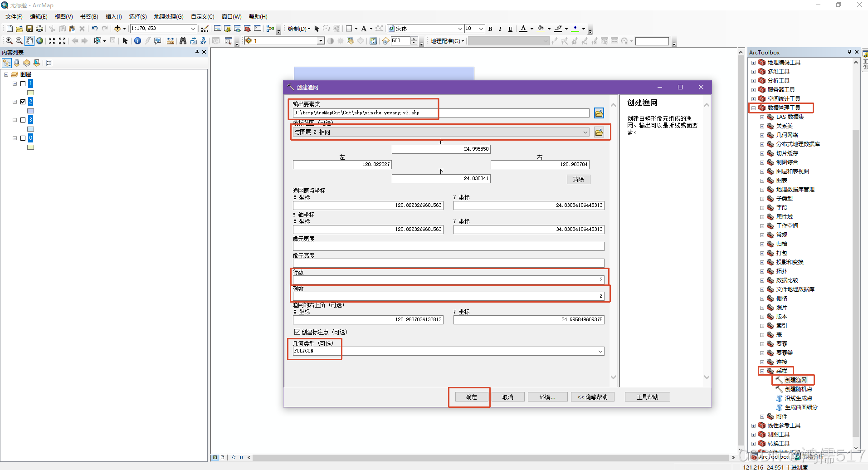Toggle visibility checkbox of layer 0
Image resolution: width=868 pixels, height=470 pixels.
23,138
